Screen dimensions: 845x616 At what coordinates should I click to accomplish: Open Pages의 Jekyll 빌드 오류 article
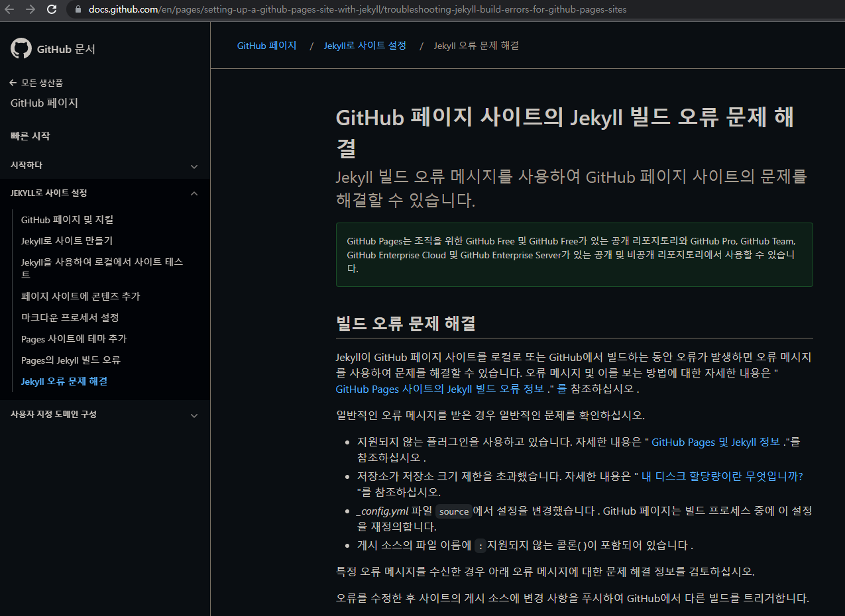(71, 360)
